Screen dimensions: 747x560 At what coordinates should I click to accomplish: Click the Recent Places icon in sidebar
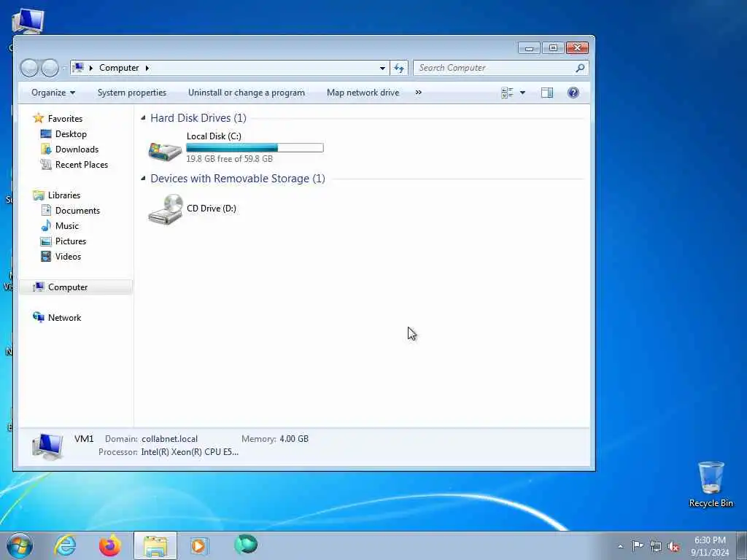tap(46, 164)
